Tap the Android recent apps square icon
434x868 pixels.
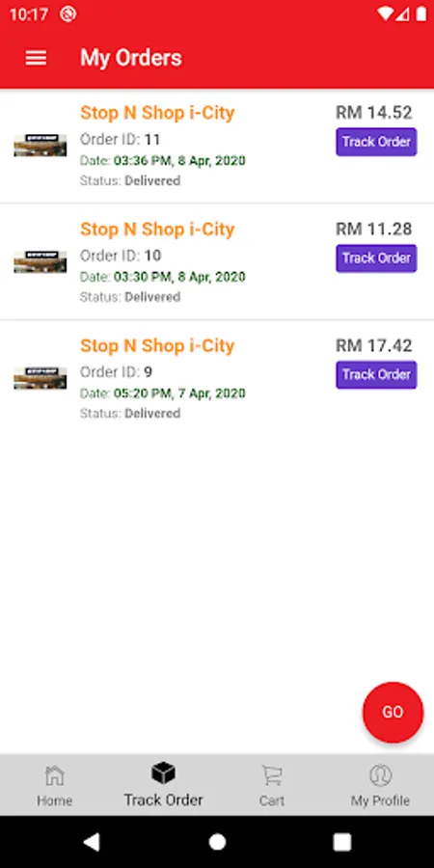pyautogui.click(x=342, y=842)
